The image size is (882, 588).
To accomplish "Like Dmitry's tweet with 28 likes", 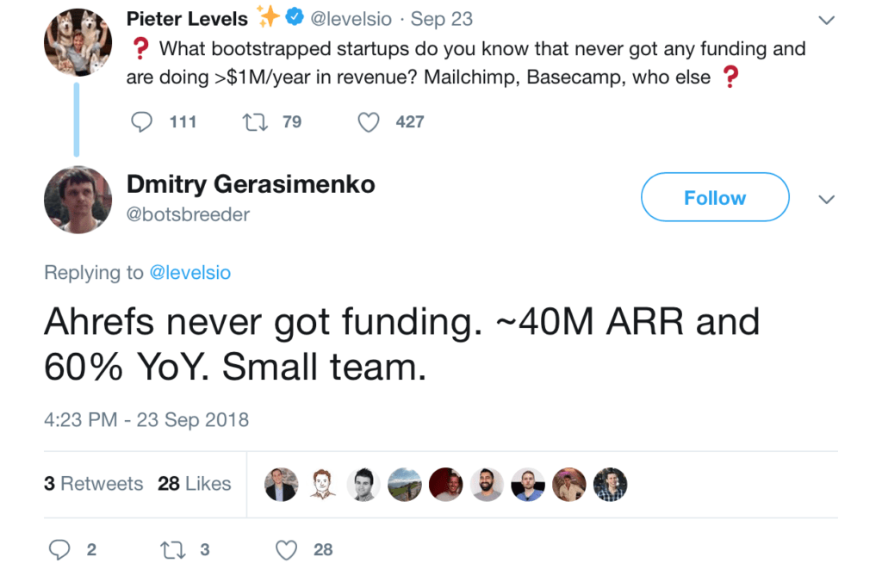I will (286, 550).
